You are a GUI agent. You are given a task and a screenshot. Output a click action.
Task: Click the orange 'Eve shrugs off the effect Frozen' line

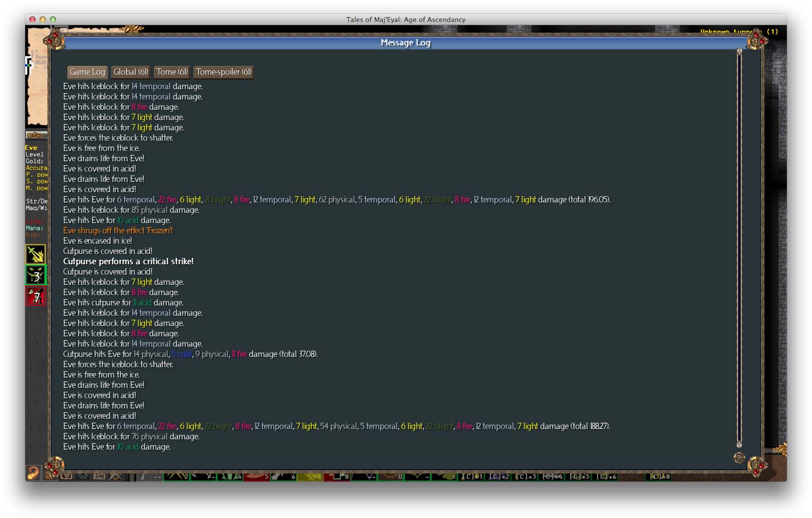coord(118,231)
